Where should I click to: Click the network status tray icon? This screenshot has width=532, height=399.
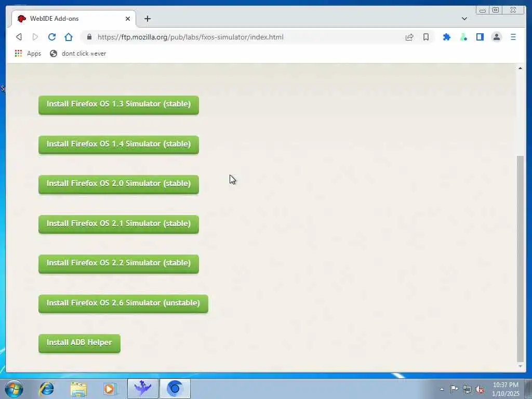467,389
